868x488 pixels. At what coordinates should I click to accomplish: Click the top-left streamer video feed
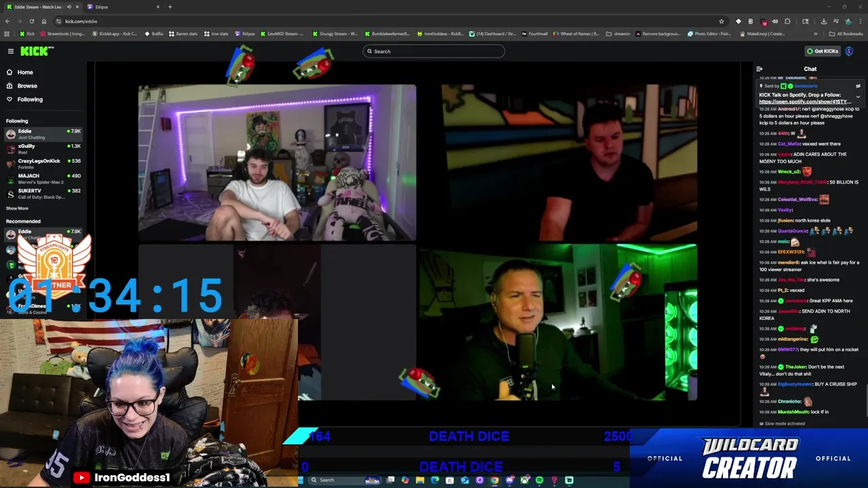277,163
